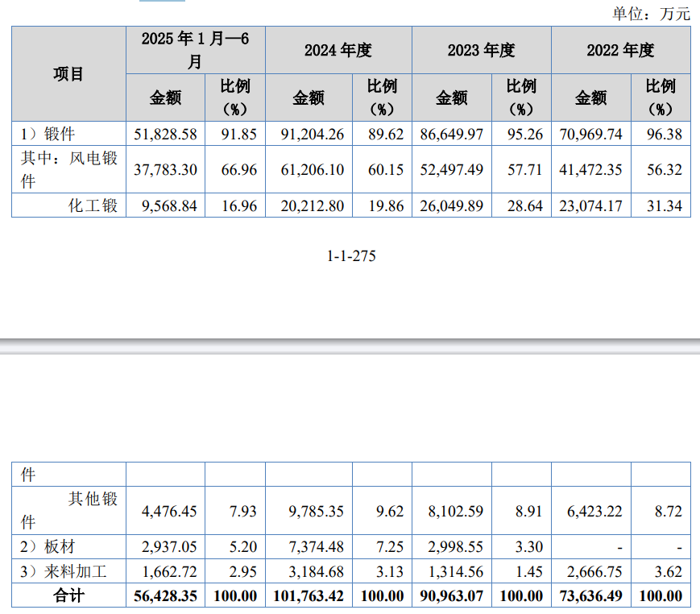Select the 1）锻件 row label
The height and width of the screenshot is (614, 700).
47,134
